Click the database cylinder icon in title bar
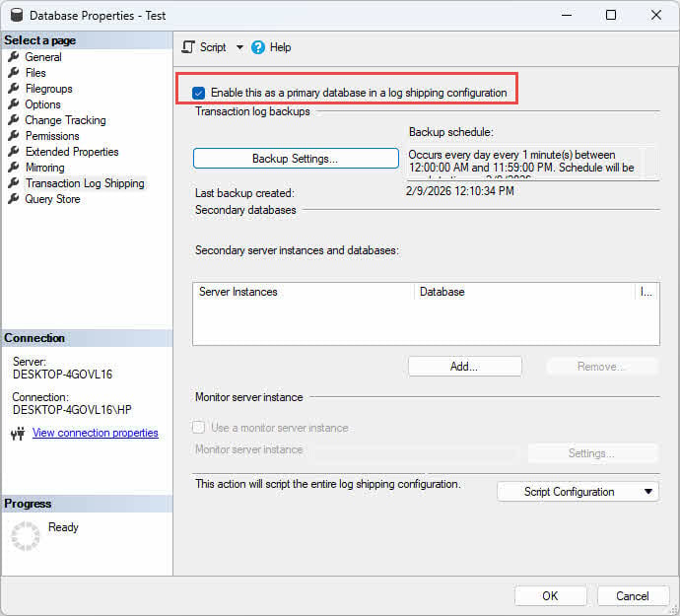The image size is (680, 616). 17,16
